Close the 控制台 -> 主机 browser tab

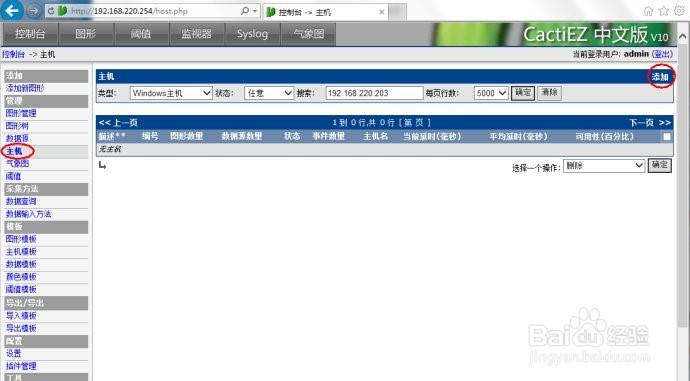(382, 12)
